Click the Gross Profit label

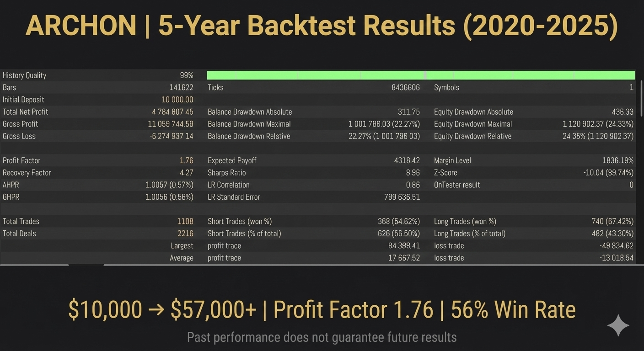tap(20, 124)
